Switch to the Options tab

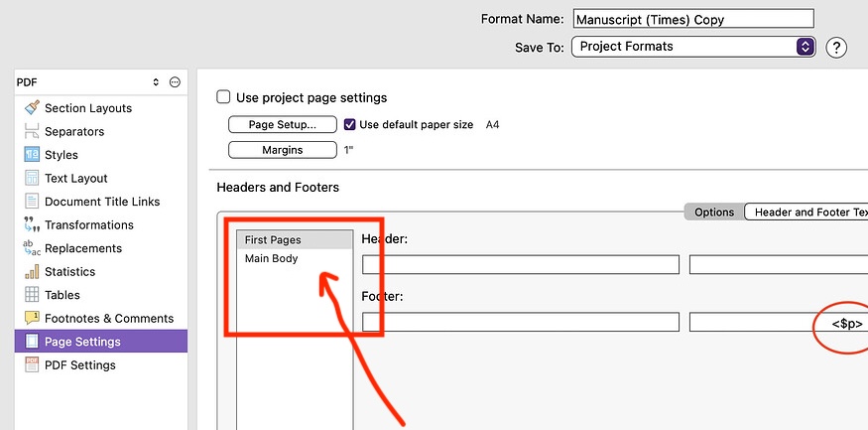click(x=713, y=213)
